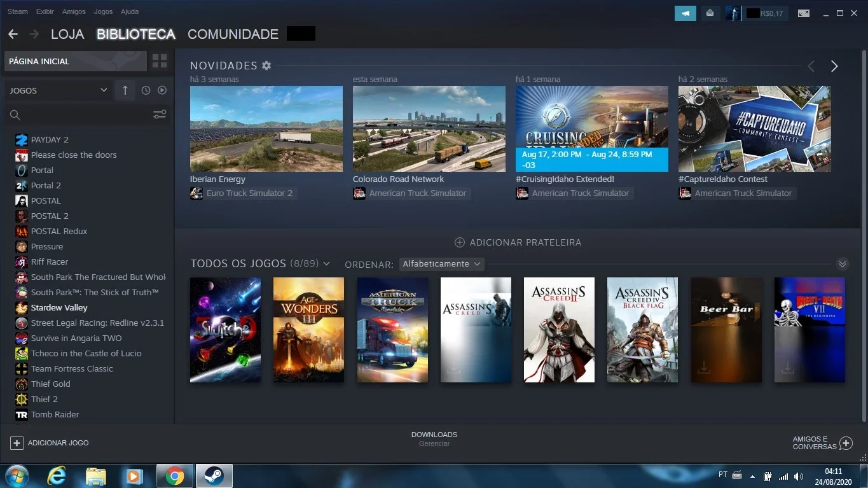Screen dimensions: 868x488
Task: Open Chrome from the taskbar
Action: (x=175, y=476)
